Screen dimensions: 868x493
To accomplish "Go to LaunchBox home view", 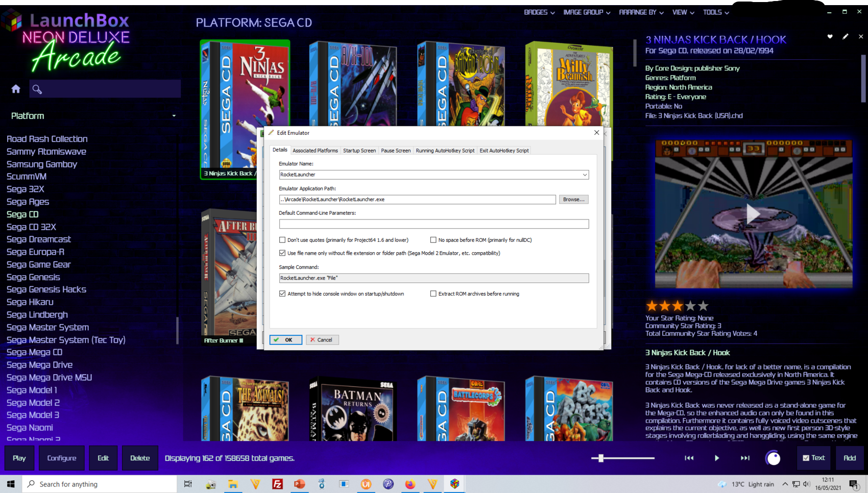I will [16, 89].
